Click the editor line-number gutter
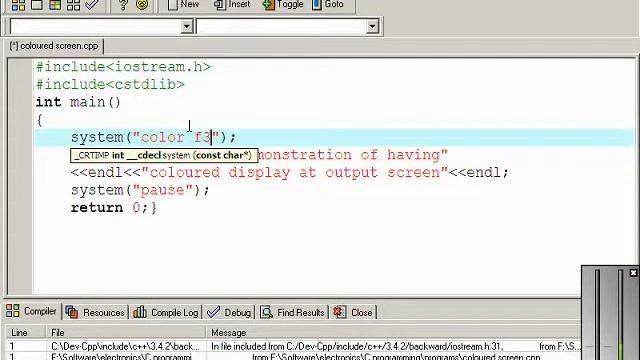 tap(20, 176)
